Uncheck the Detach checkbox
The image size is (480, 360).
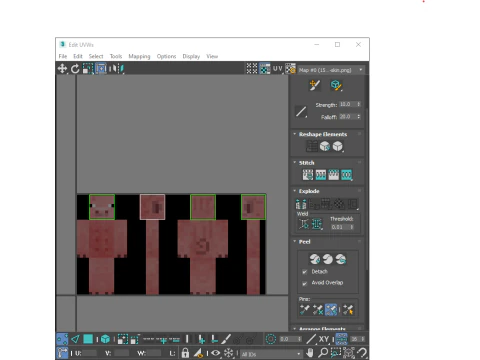pyautogui.click(x=304, y=272)
